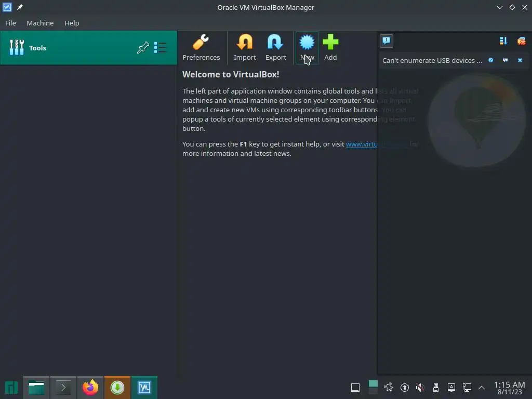Open the network connections tray icon
The image size is (532, 399).
pyautogui.click(x=467, y=387)
